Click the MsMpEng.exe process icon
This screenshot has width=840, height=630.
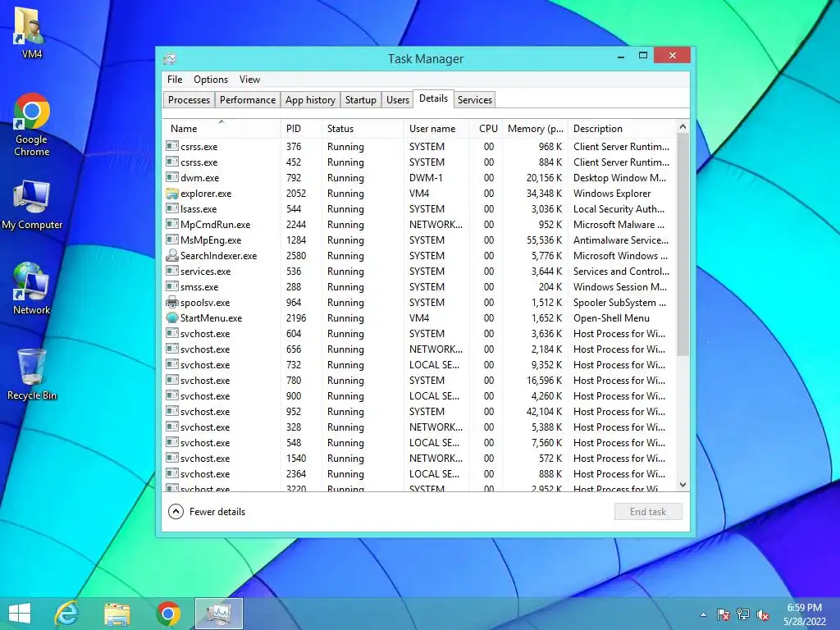click(172, 240)
